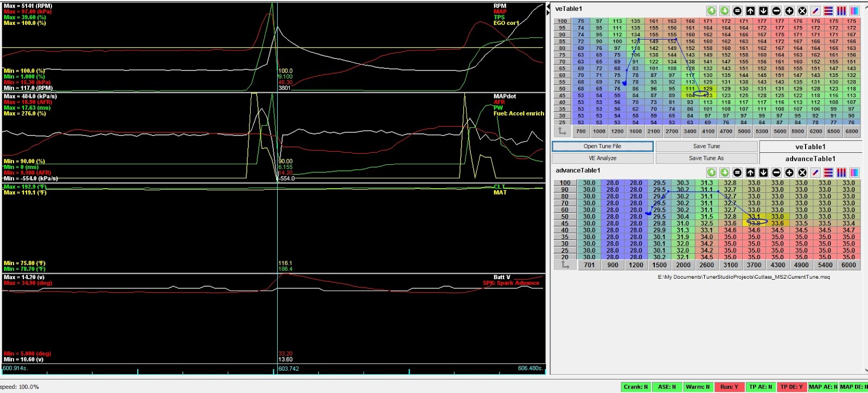Screen dimensions: 868x393
Task: Click the axis corner arrow of advanceTable1
Action: pyautogui.click(x=565, y=265)
